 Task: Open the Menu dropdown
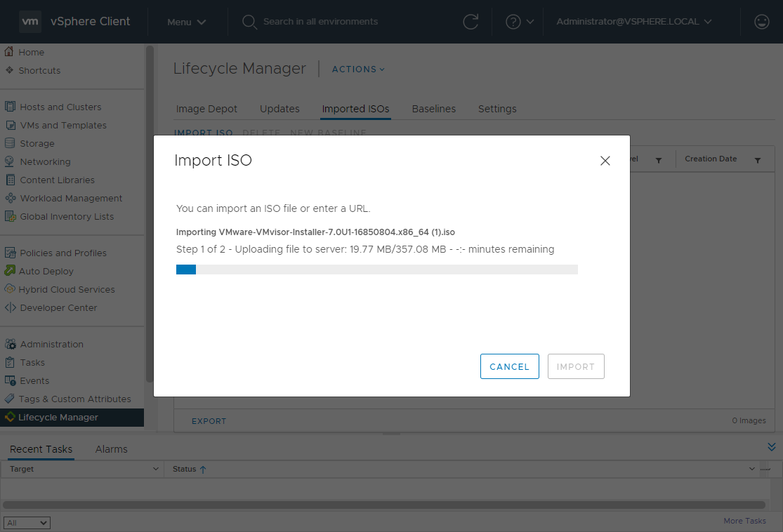(x=187, y=22)
